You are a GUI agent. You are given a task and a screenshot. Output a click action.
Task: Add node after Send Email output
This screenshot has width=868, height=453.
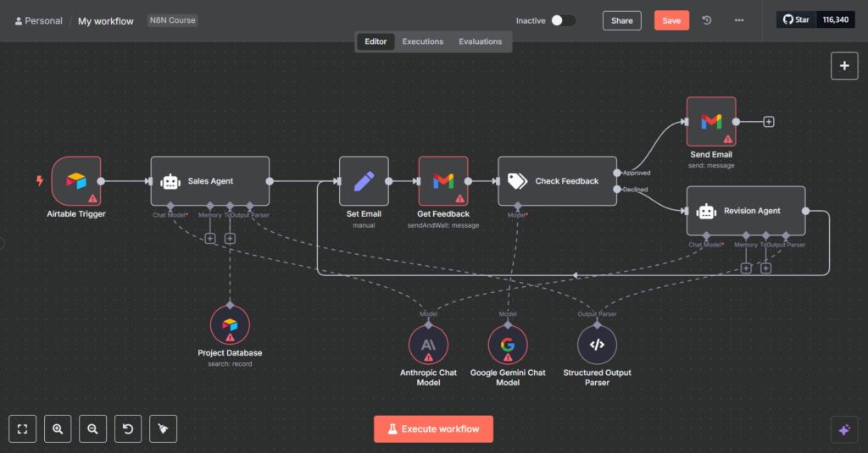(x=768, y=122)
